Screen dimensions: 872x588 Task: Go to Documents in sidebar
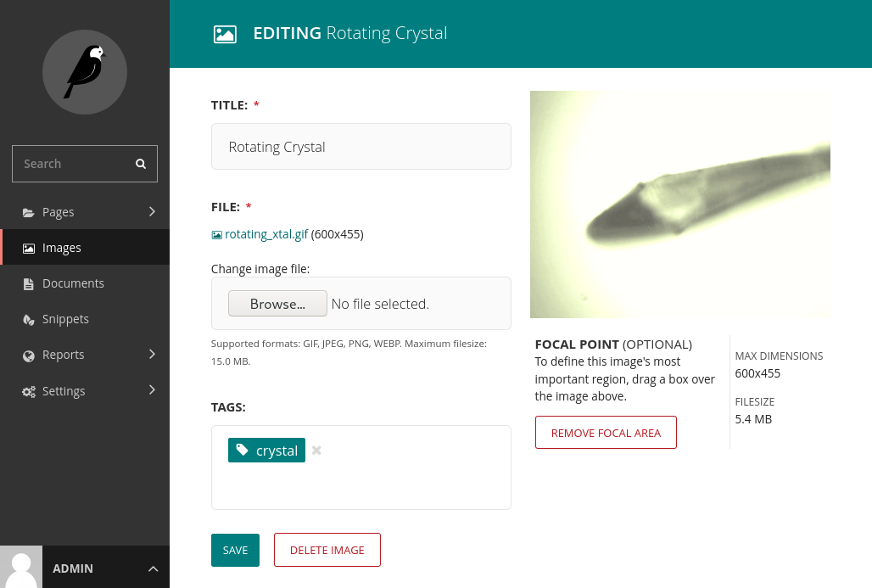[73, 283]
